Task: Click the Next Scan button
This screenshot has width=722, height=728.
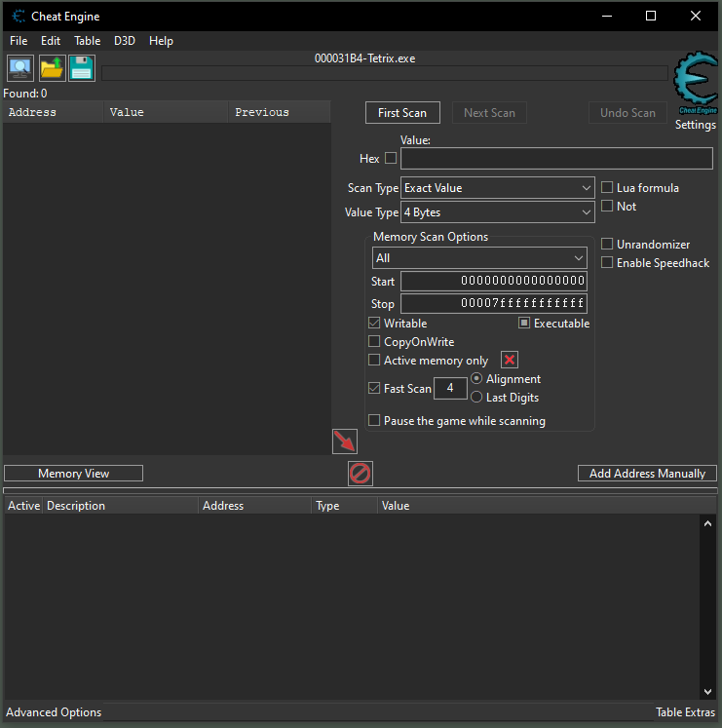Action: tap(489, 113)
